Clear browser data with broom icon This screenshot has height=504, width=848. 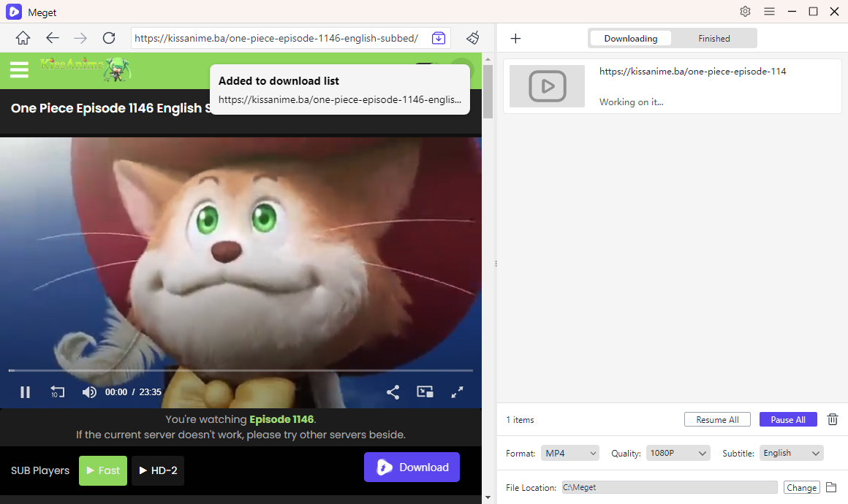coord(473,38)
